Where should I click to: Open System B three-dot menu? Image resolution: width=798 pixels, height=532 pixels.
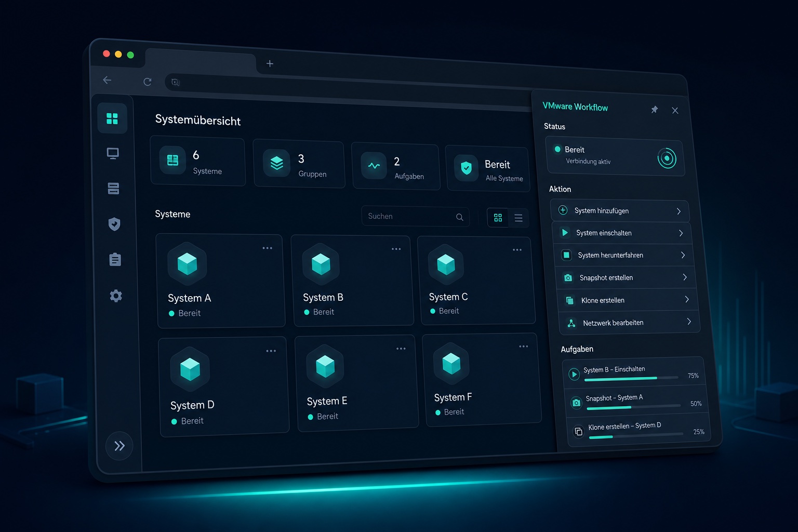396,249
